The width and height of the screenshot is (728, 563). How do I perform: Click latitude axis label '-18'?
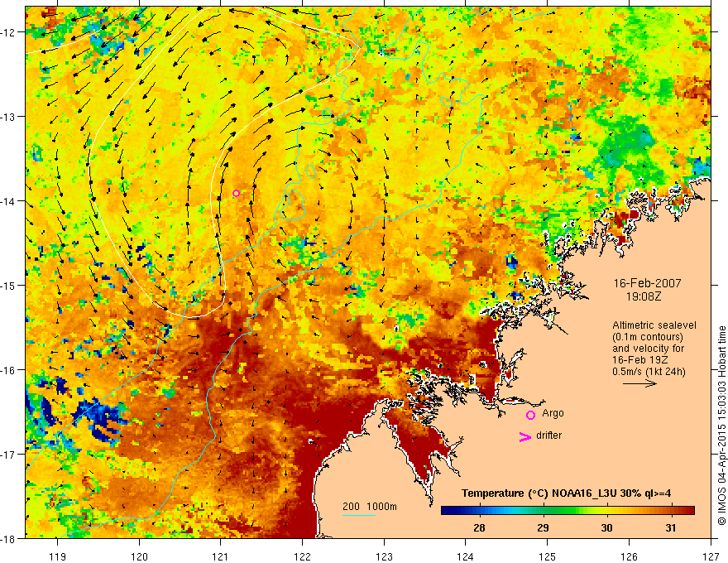(8, 539)
